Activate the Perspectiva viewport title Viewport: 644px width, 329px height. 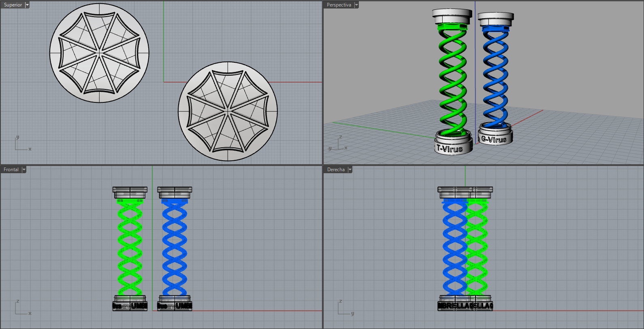click(x=339, y=5)
